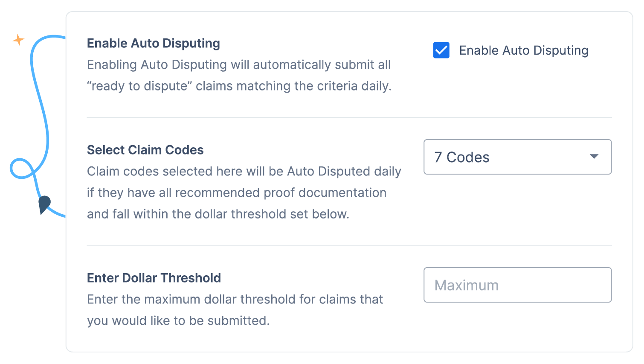Click the dark blue pin marker icon
The image size is (644, 364).
click(44, 205)
